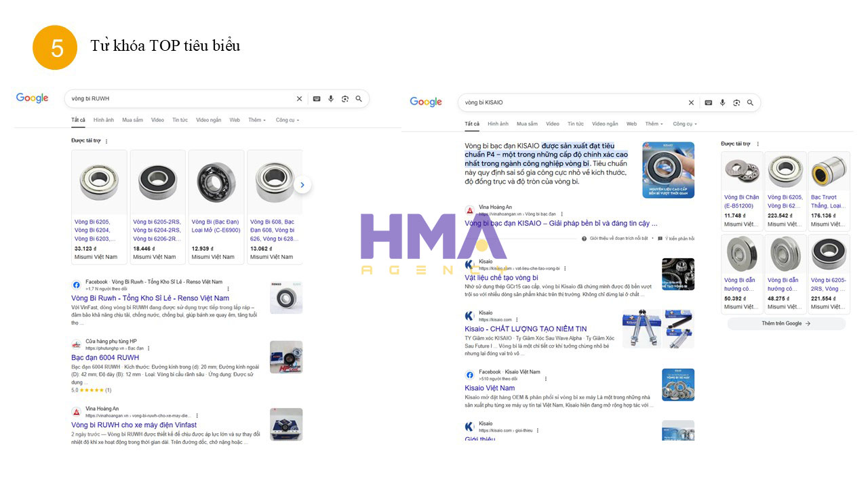
Task: Click the virtual keyboard icon in the KISAIO search bar
Action: pos(707,102)
